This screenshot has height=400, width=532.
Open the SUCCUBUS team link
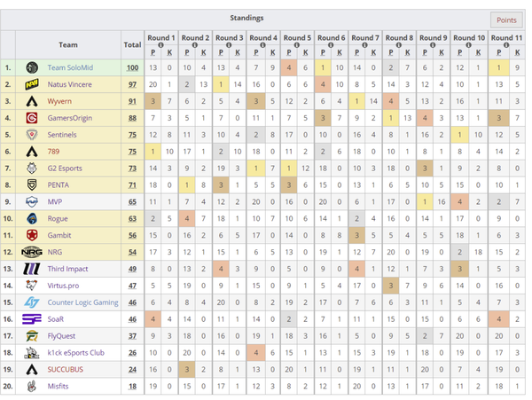click(x=65, y=370)
